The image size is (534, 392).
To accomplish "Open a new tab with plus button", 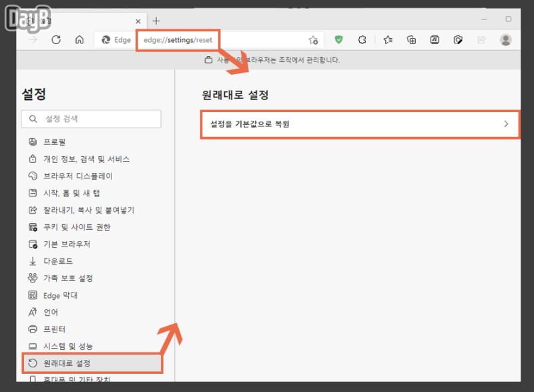I will point(156,21).
